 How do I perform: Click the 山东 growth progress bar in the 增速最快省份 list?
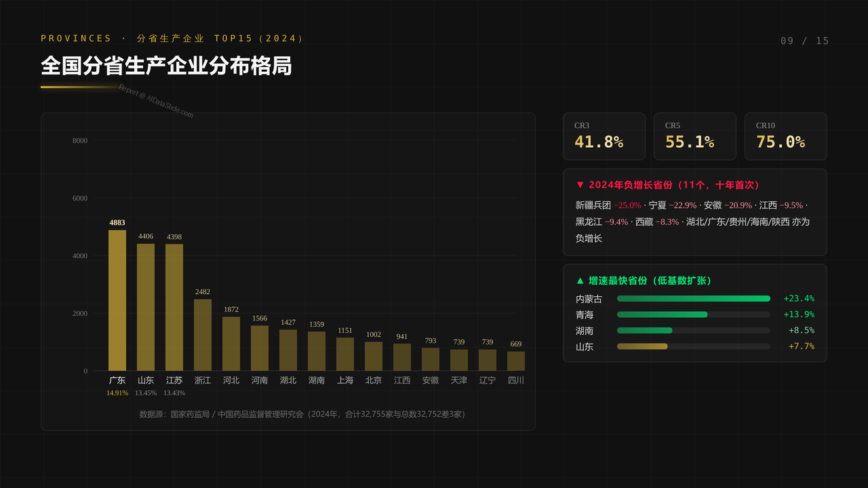point(694,346)
